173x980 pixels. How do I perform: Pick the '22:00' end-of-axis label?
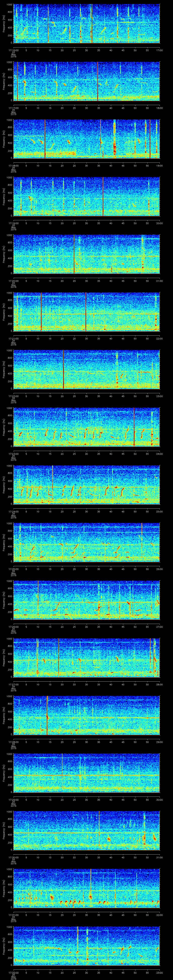[159, 339]
